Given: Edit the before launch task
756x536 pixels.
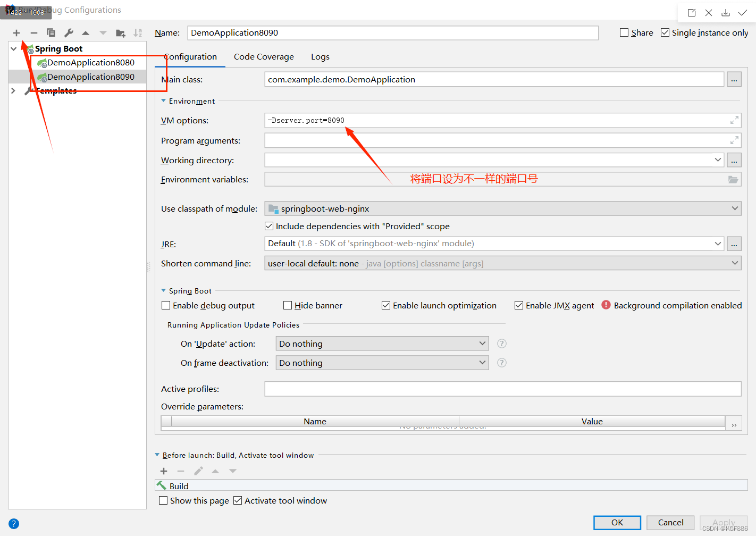Looking at the screenshot, I should click(198, 471).
